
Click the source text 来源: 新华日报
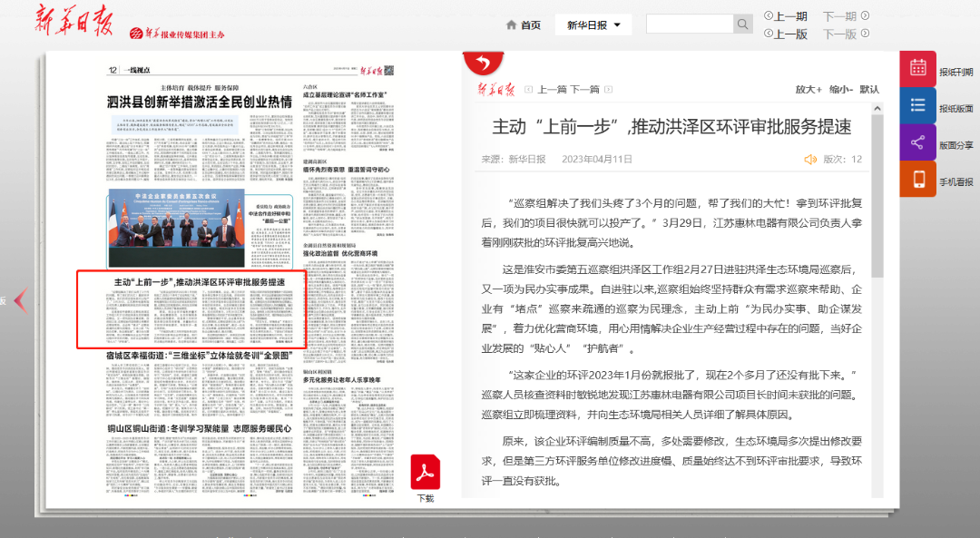[513, 160]
